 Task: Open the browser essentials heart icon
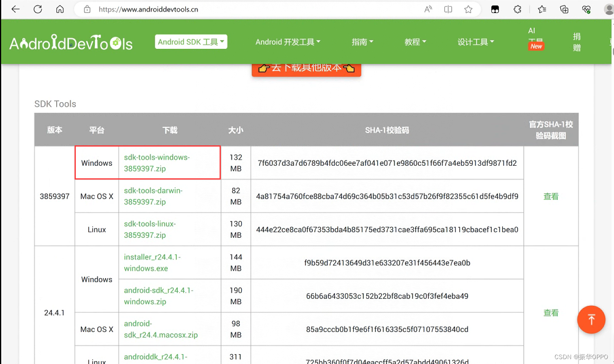click(586, 9)
